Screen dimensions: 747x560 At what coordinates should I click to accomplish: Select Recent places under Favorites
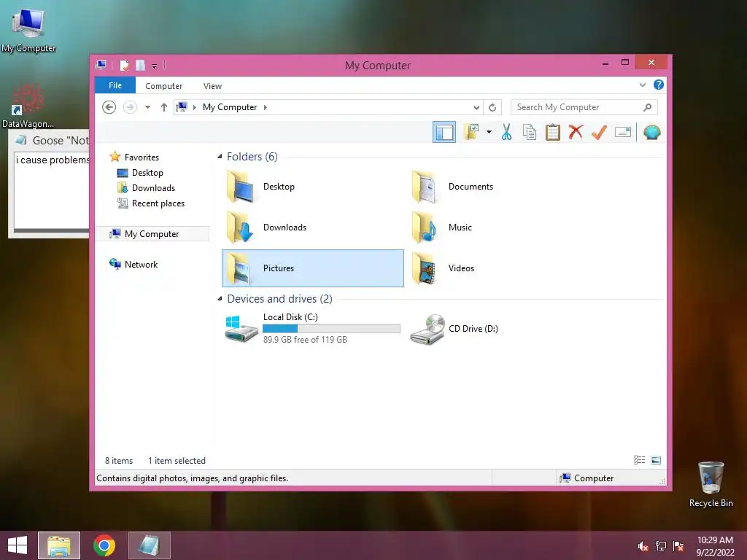coord(158,203)
